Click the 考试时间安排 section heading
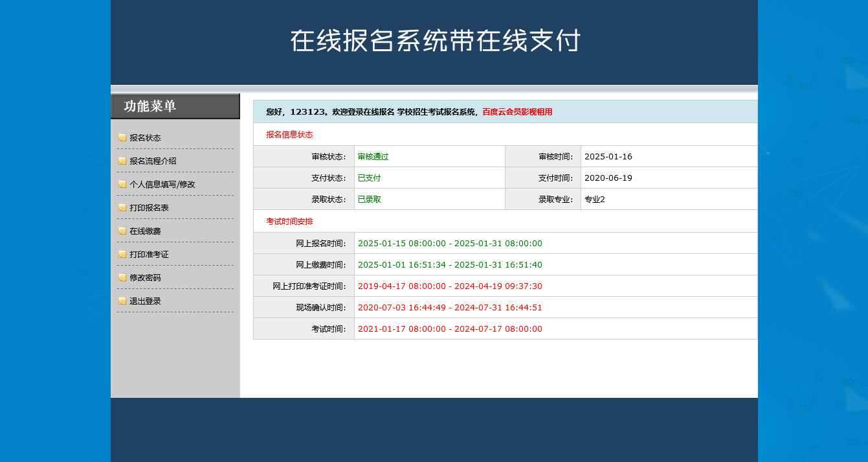Image resolution: width=868 pixels, height=462 pixels. (289, 222)
